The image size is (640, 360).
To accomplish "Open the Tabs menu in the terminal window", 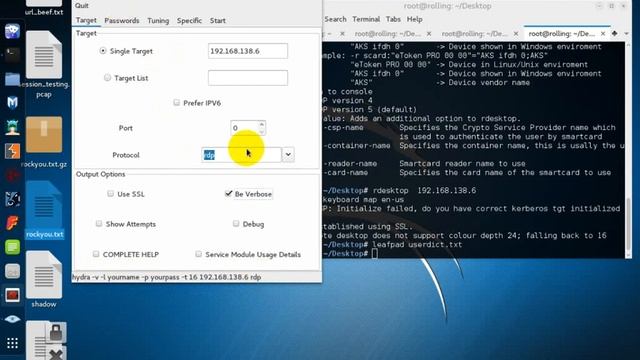I will pyautogui.click(x=393, y=19).
